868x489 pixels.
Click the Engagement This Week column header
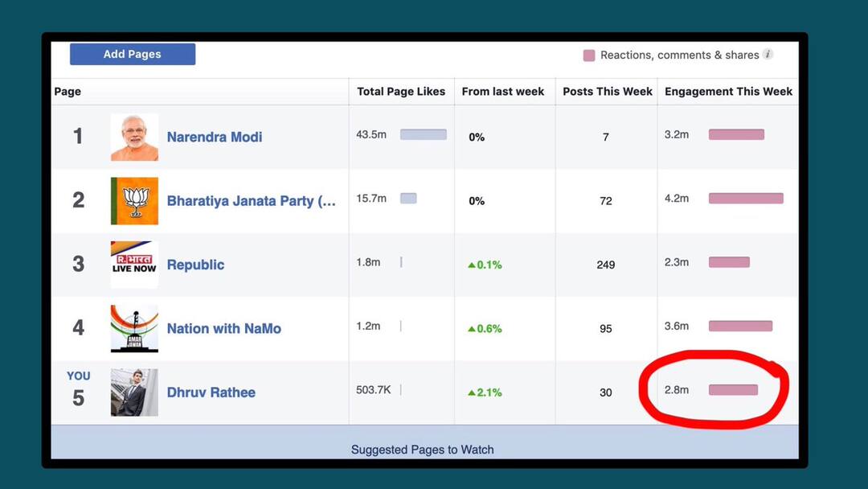point(728,92)
